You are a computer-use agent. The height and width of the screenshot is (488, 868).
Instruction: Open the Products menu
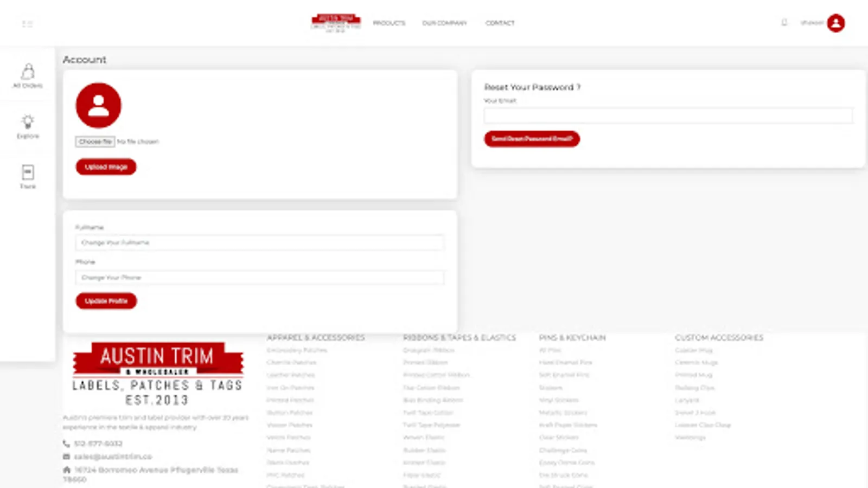click(389, 23)
